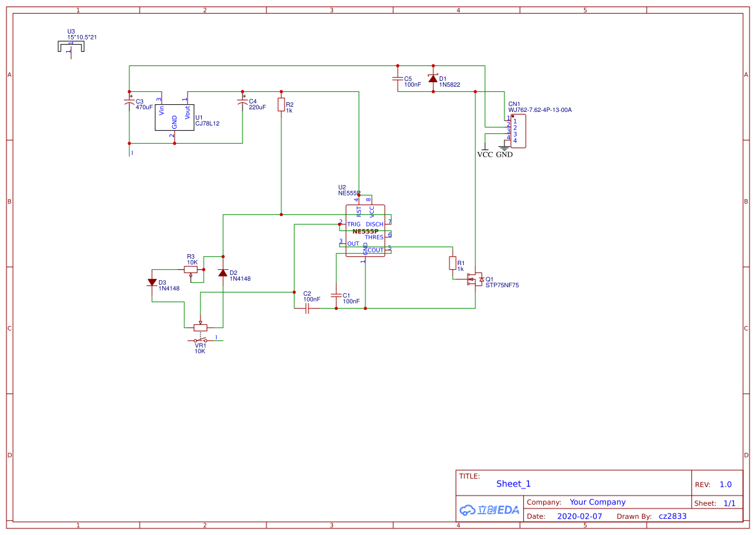The width and height of the screenshot is (756, 535).
Task: Click the 'Vout' pin label on U1
Action: tap(188, 113)
